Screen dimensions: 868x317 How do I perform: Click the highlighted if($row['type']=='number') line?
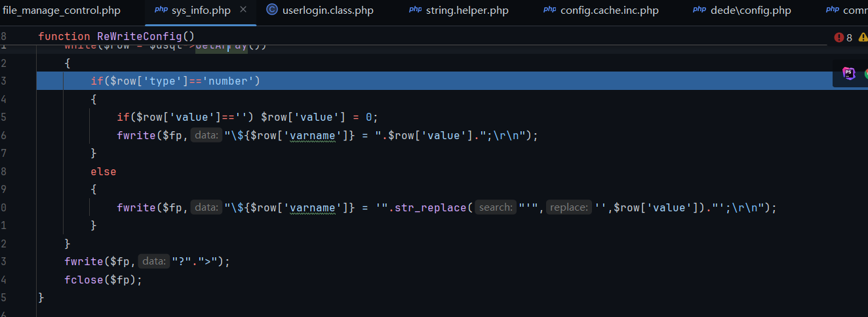click(x=176, y=81)
